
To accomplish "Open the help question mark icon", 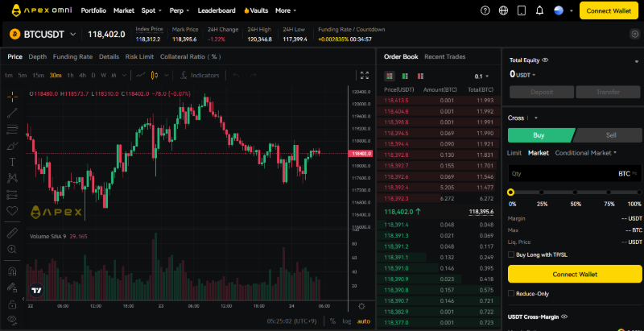I will pos(485,10).
